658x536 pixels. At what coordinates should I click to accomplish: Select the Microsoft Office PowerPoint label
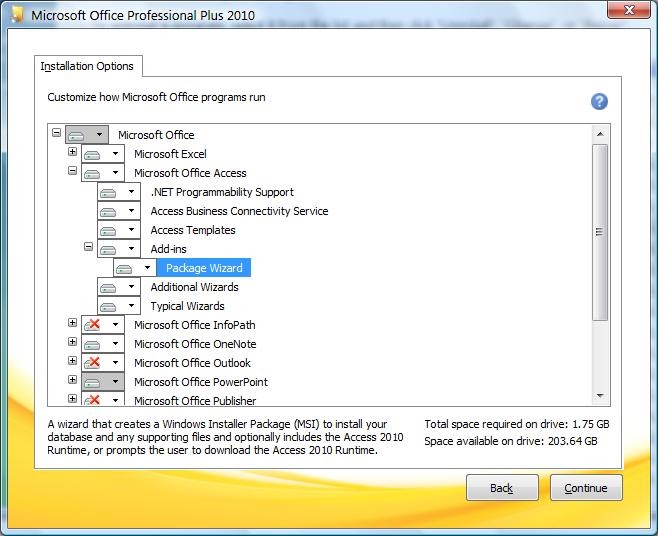(201, 382)
